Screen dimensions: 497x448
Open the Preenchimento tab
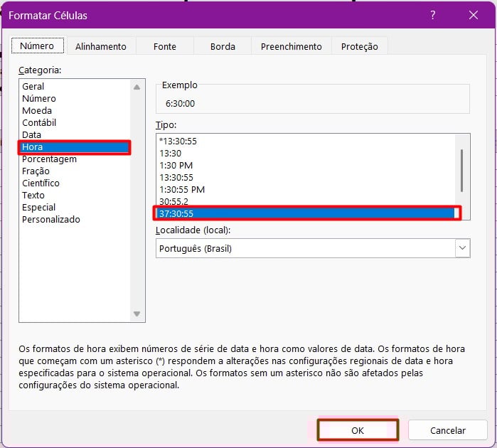tap(292, 47)
